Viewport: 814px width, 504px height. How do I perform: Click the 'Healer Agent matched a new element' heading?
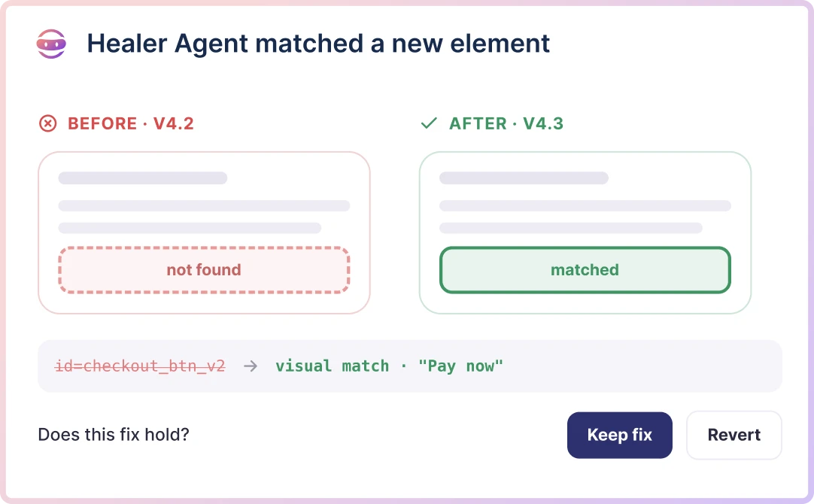[x=318, y=44]
